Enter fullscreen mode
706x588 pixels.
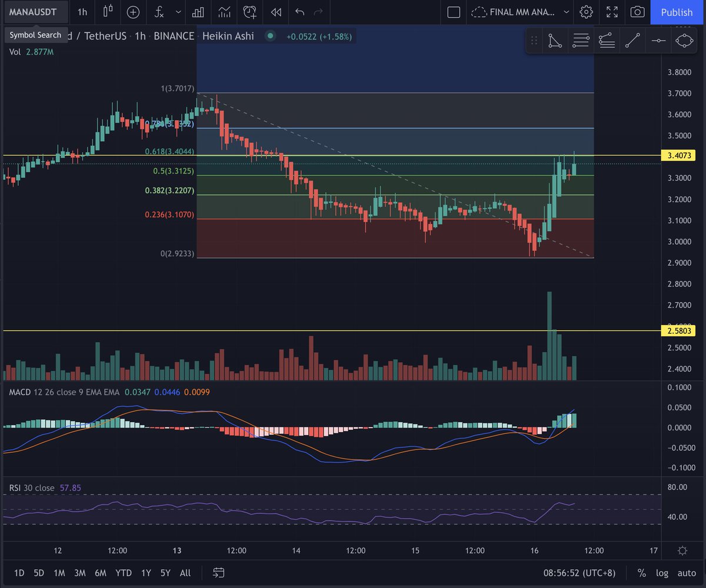point(612,12)
